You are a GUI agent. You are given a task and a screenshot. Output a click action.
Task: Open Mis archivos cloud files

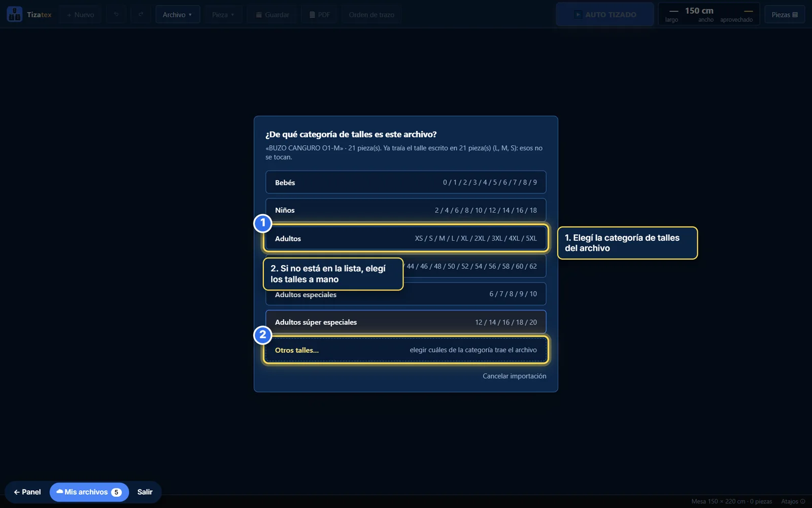tap(89, 492)
